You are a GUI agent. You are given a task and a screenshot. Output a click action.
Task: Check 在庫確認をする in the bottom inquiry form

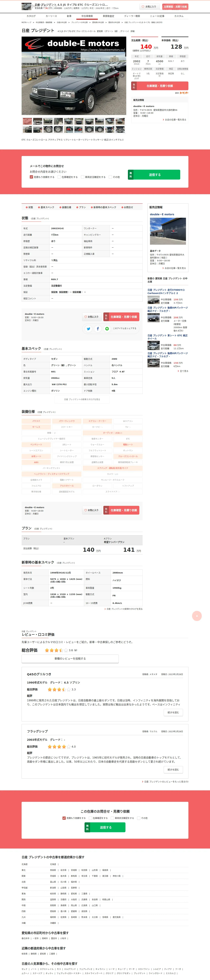click(90, 818)
